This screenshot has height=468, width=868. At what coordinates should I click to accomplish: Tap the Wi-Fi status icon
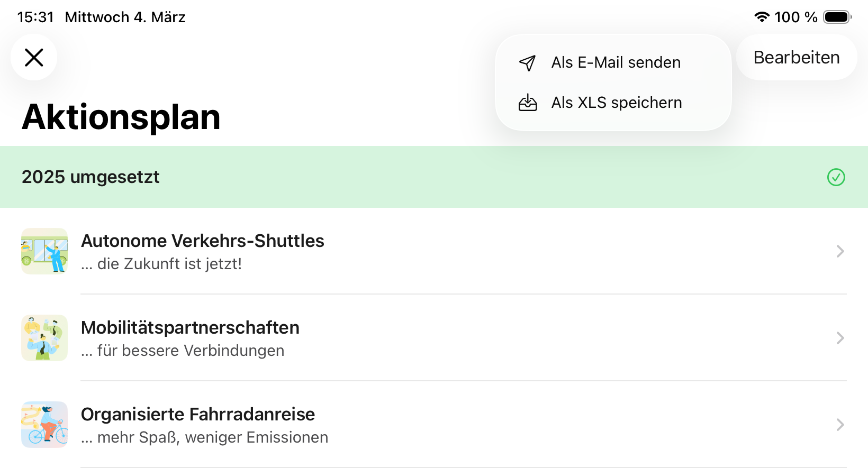[761, 17]
